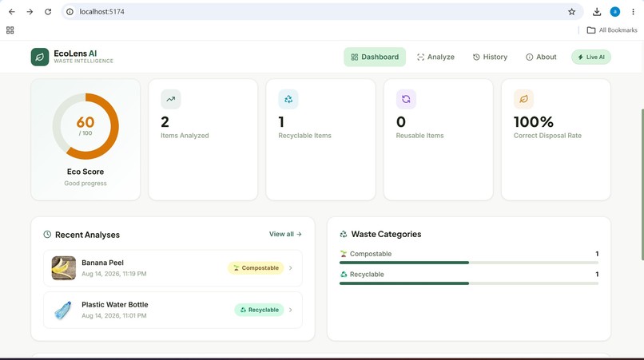Click the Eco Score donut chart
The height and width of the screenshot is (360, 644).
click(85, 126)
